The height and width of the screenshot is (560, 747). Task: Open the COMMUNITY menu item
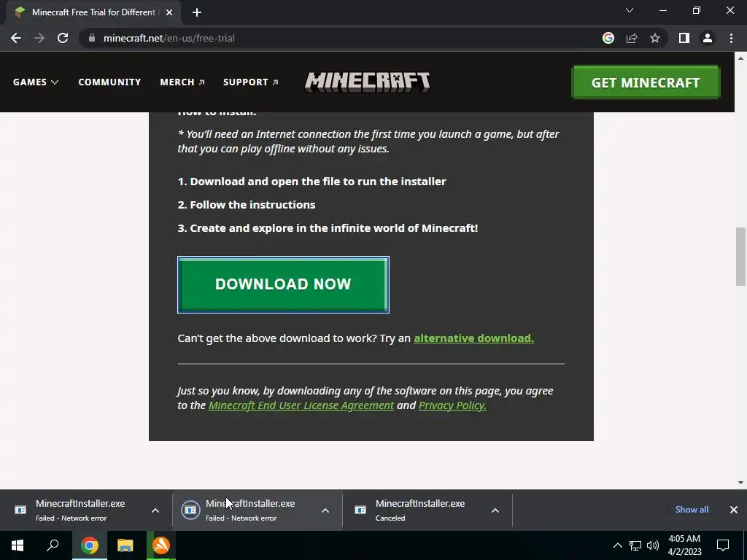tap(109, 82)
